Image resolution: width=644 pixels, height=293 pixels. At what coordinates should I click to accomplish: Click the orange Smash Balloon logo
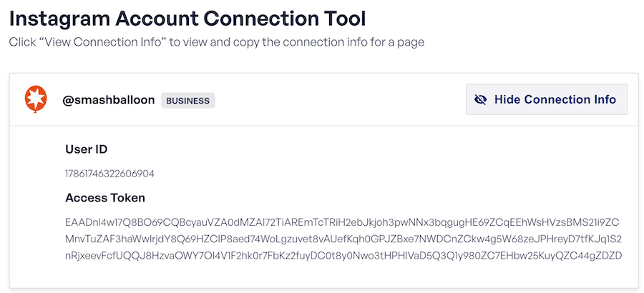(x=36, y=100)
